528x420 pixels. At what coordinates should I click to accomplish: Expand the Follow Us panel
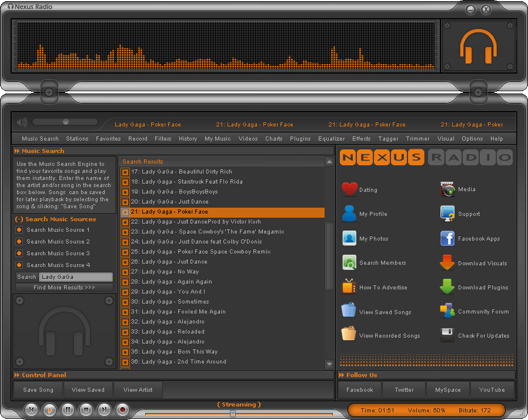[342, 375]
